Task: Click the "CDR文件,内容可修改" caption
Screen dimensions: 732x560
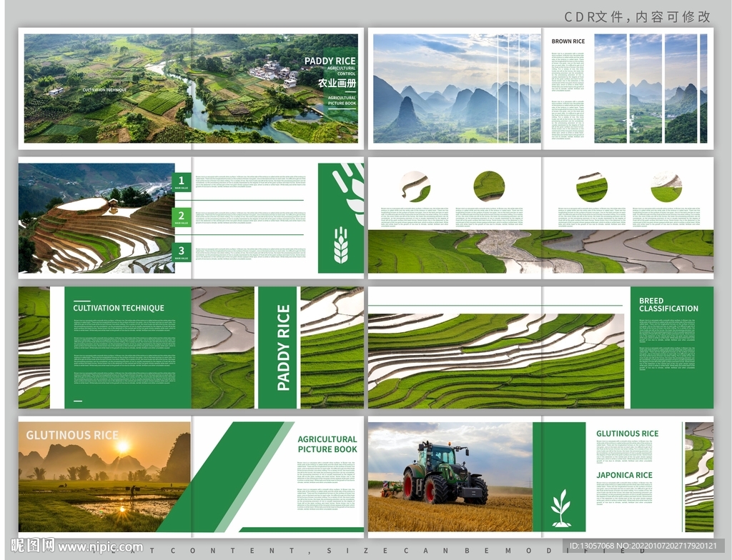Action: [x=637, y=17]
